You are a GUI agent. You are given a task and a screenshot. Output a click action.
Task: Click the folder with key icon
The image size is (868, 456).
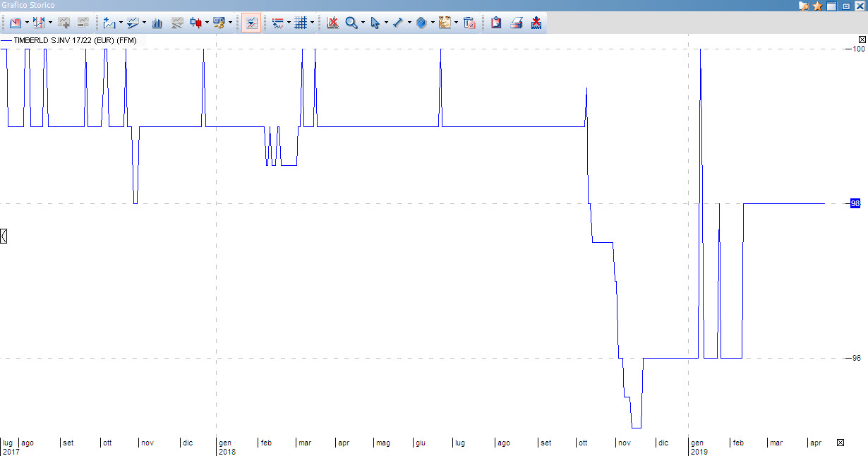[804, 6]
